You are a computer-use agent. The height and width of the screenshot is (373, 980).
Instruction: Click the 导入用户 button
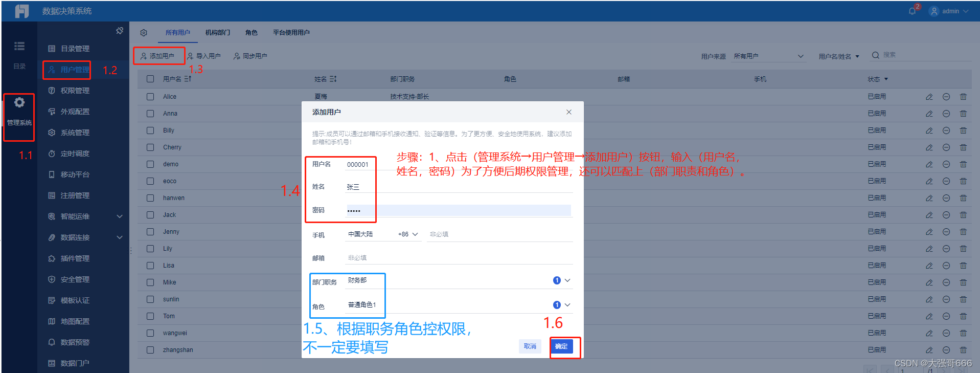point(204,56)
